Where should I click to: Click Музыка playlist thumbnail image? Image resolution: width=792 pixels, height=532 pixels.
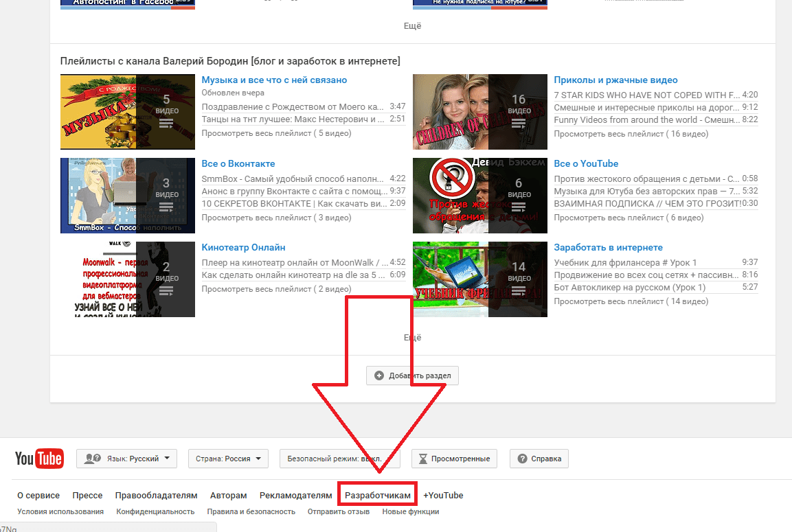[128, 111]
